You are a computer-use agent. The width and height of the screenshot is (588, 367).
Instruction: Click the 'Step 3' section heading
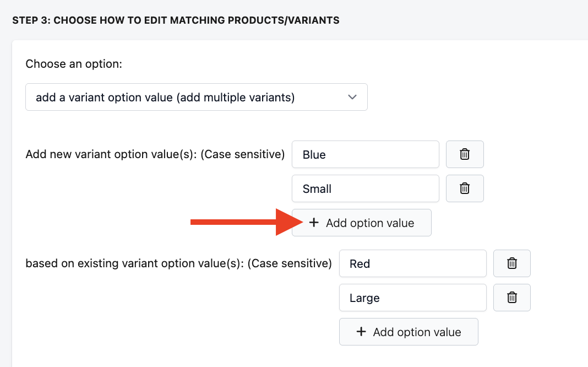(176, 21)
